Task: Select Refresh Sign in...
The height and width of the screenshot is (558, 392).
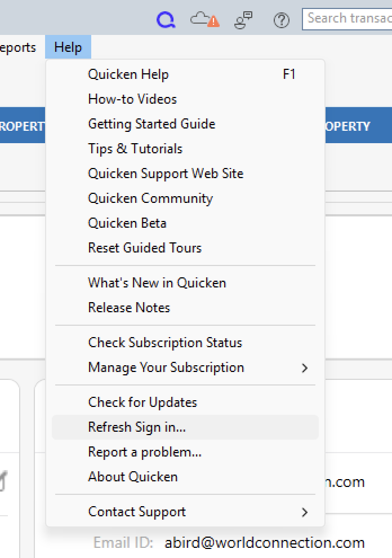Action: pyautogui.click(x=185, y=427)
